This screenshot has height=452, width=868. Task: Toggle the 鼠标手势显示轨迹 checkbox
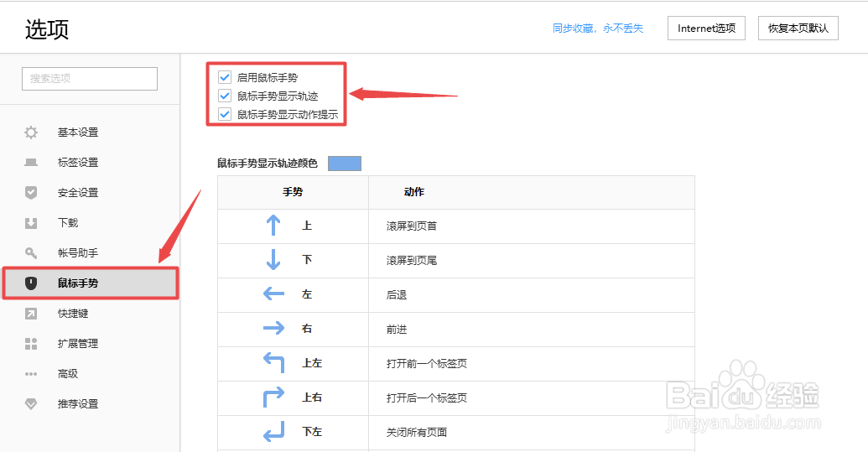pos(224,96)
